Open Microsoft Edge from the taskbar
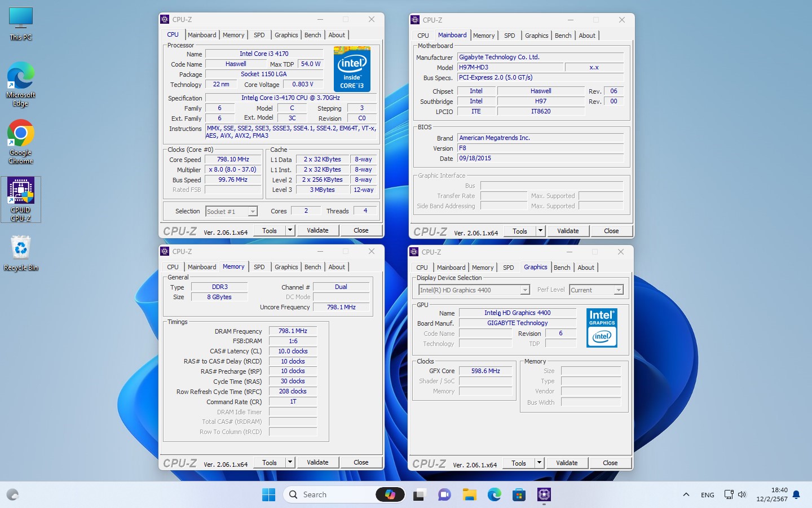 (495, 495)
